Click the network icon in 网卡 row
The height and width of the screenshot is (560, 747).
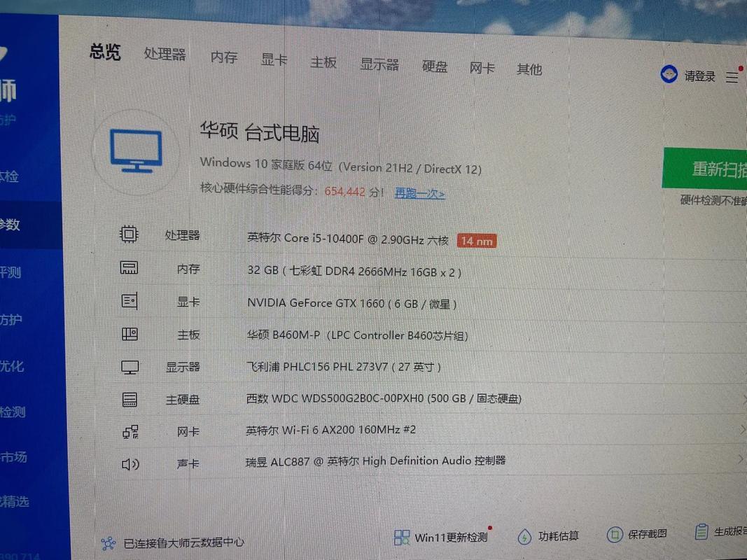[x=130, y=432]
